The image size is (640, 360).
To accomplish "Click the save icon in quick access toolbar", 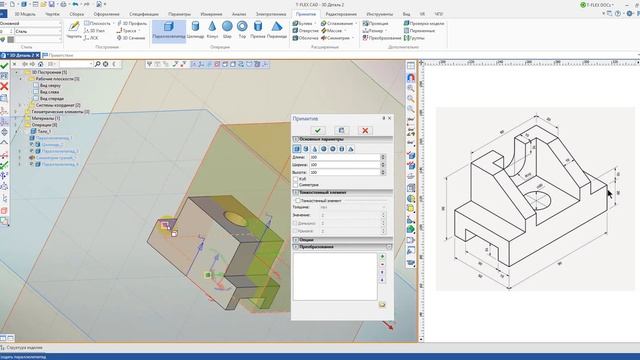I will click(52, 4).
